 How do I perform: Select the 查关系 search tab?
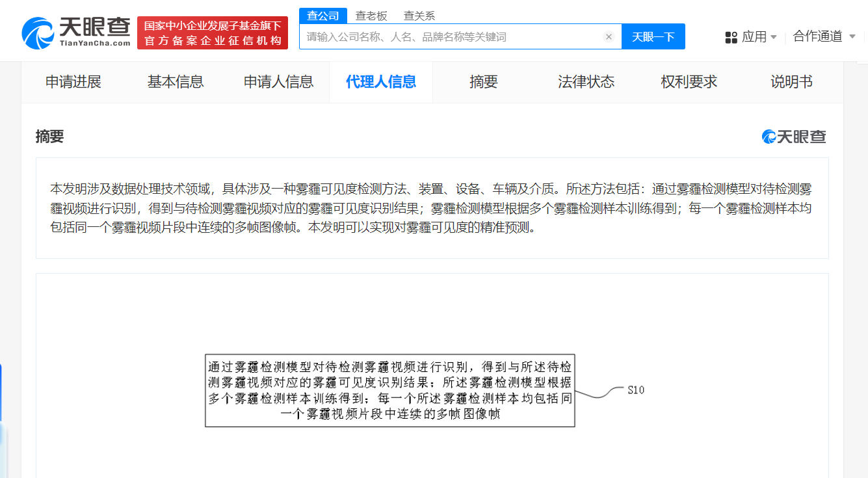coord(419,16)
